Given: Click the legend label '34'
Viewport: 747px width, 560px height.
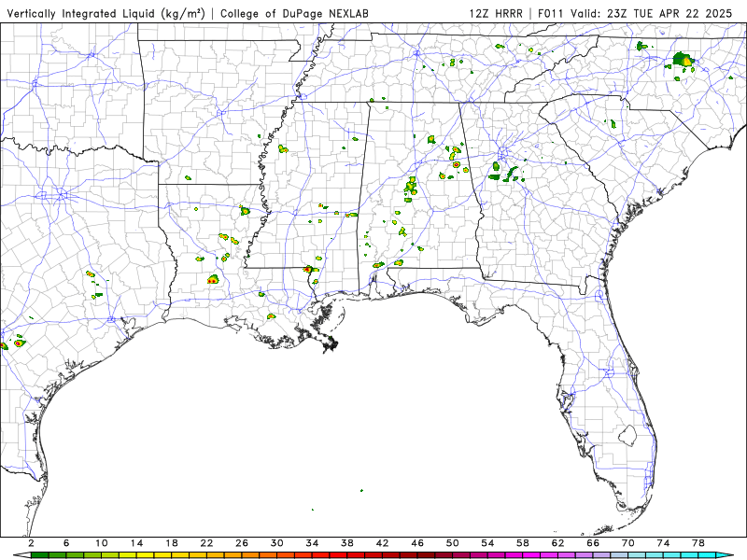Looking at the screenshot, I should click(x=312, y=543).
